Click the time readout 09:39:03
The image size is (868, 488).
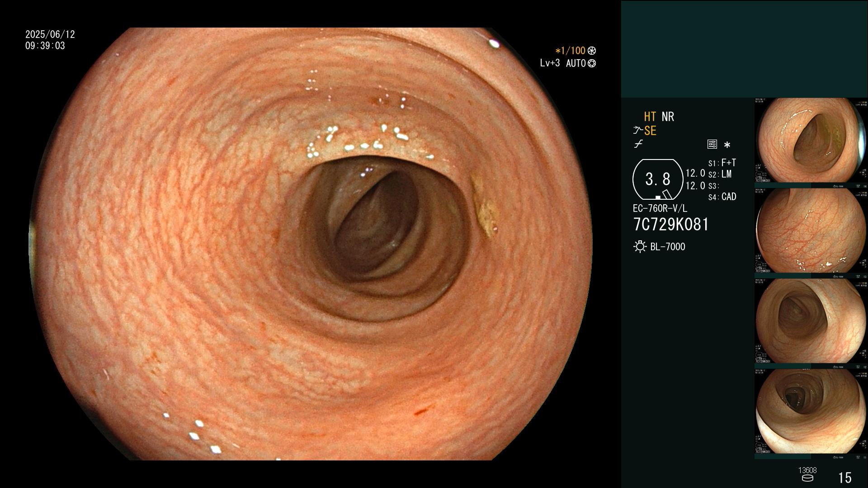pos(45,46)
